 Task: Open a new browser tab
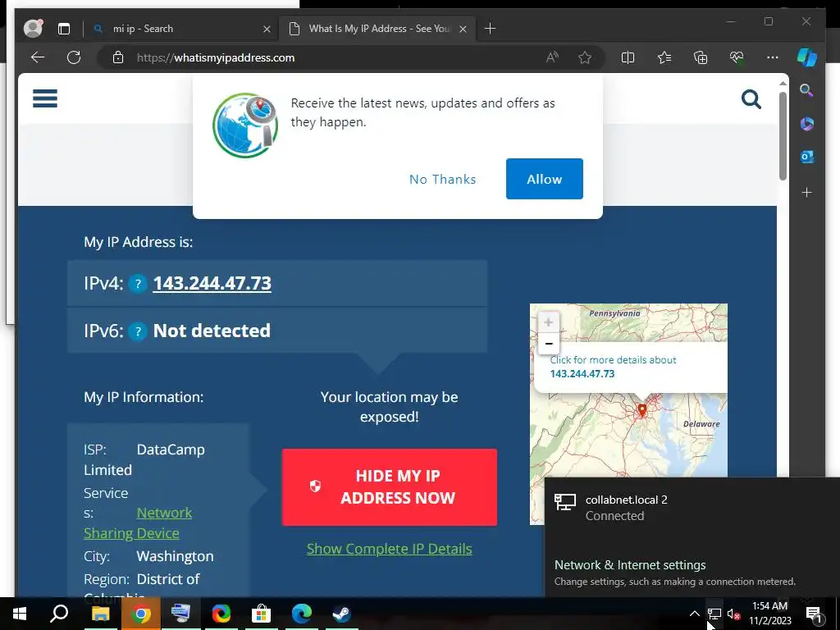click(490, 29)
